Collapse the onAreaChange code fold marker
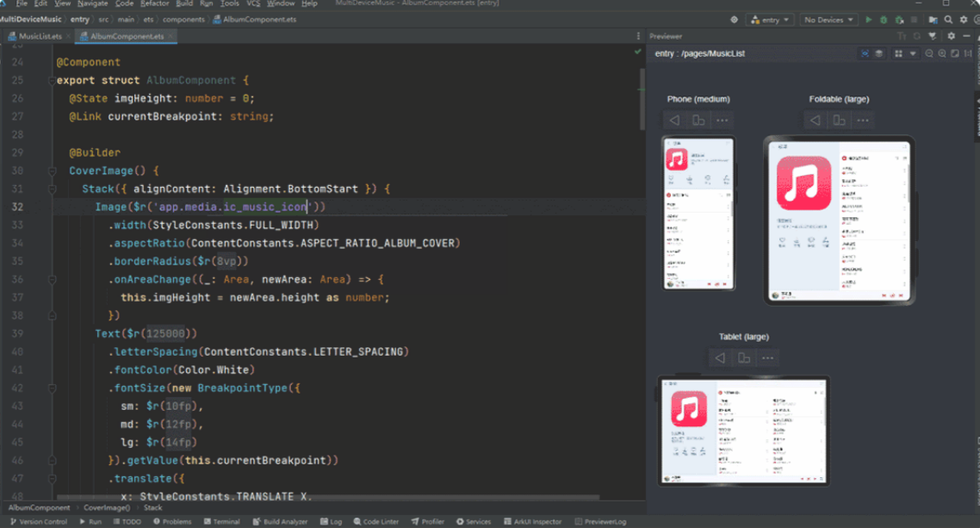 coord(53,280)
